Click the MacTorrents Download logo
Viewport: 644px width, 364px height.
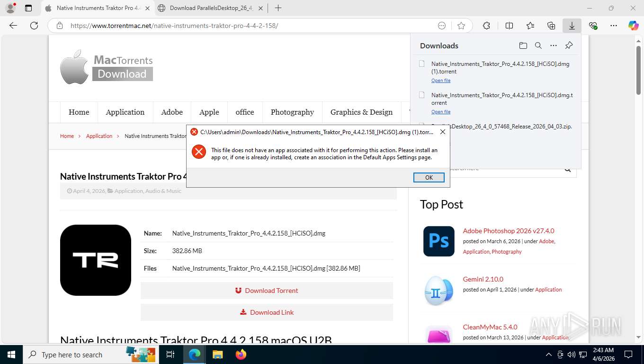click(107, 67)
